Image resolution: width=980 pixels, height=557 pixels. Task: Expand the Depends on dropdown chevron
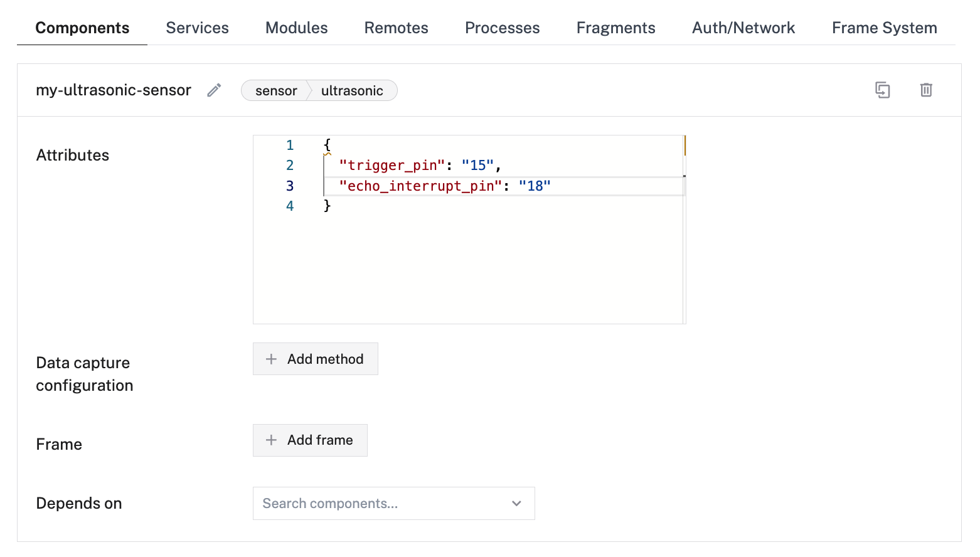tap(516, 504)
